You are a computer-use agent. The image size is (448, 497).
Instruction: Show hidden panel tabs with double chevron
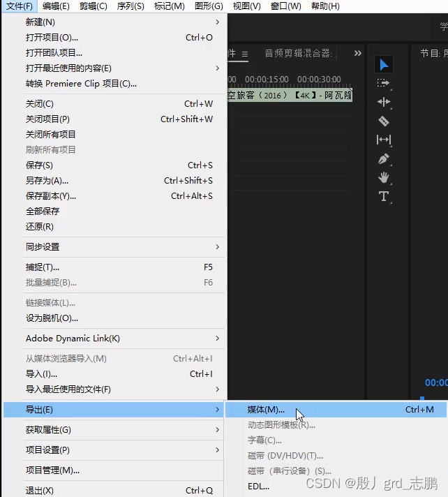click(x=358, y=53)
